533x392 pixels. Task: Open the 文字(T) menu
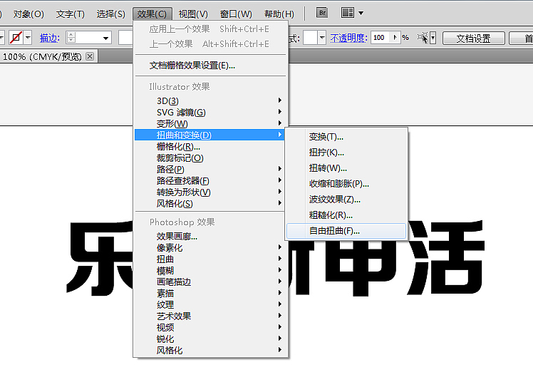[x=70, y=14]
